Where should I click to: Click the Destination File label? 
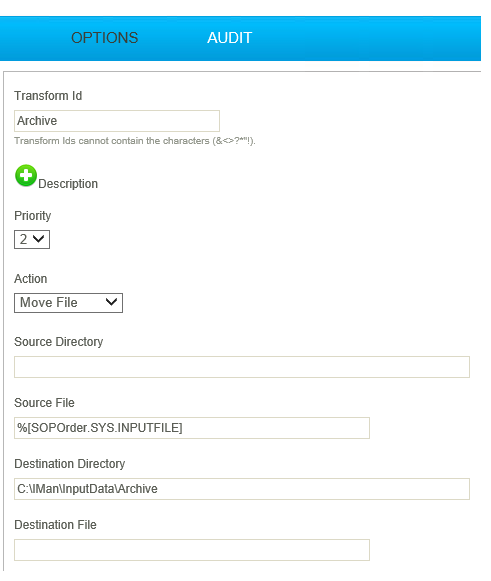pos(55,525)
